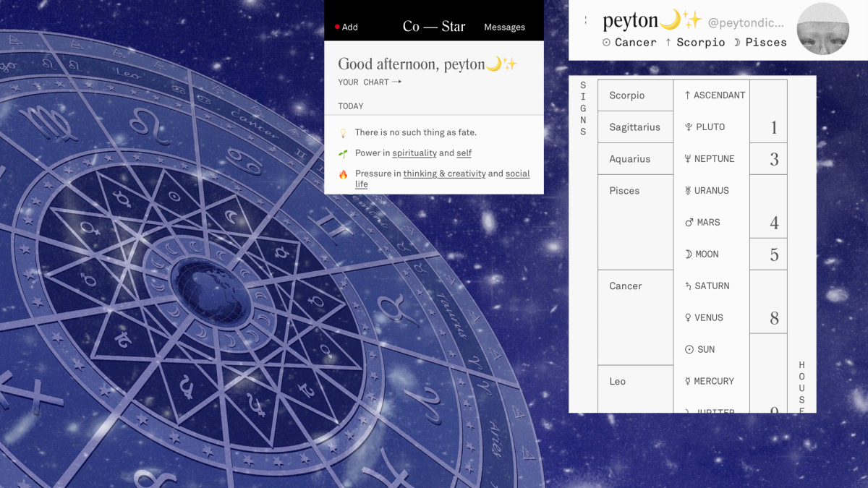Select Aquarius in the signs column
Screen dimensions: 868x488
click(636, 159)
